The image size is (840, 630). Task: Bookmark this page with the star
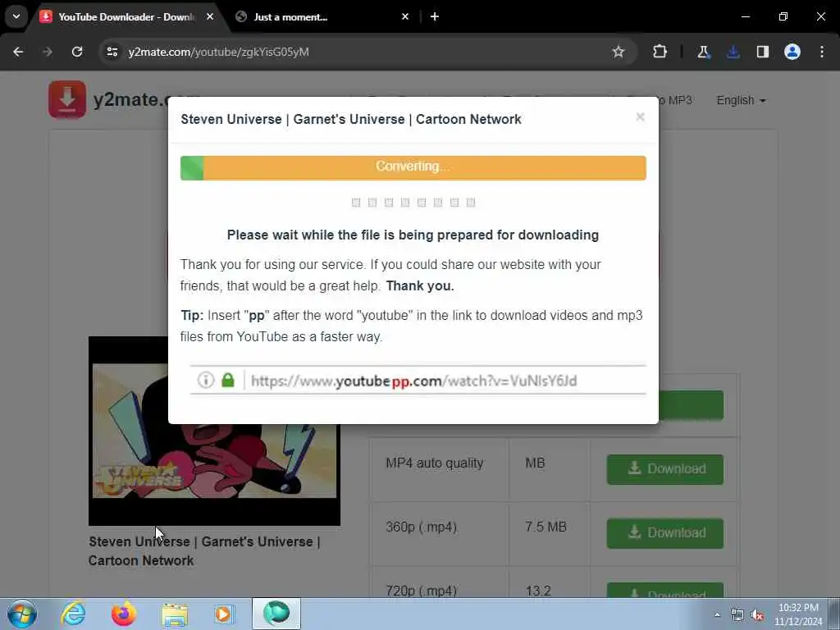(619, 52)
